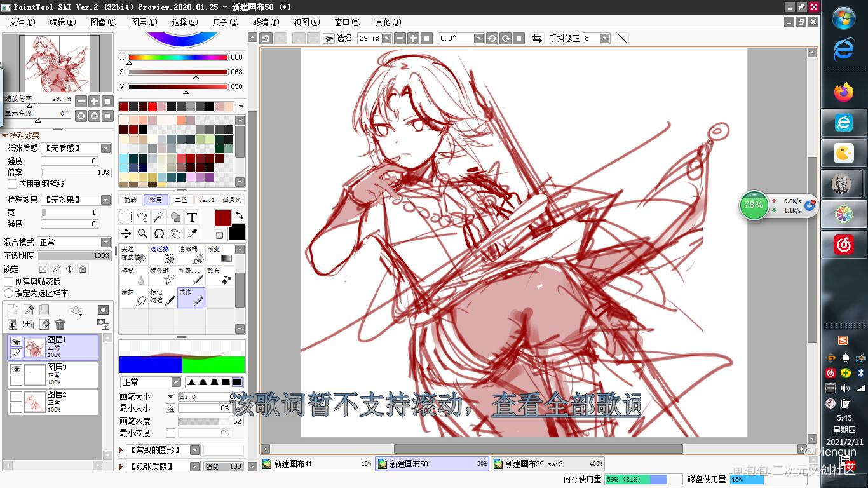Hide 图层3 using its eye icon
868x488 pixels.
coord(17,369)
